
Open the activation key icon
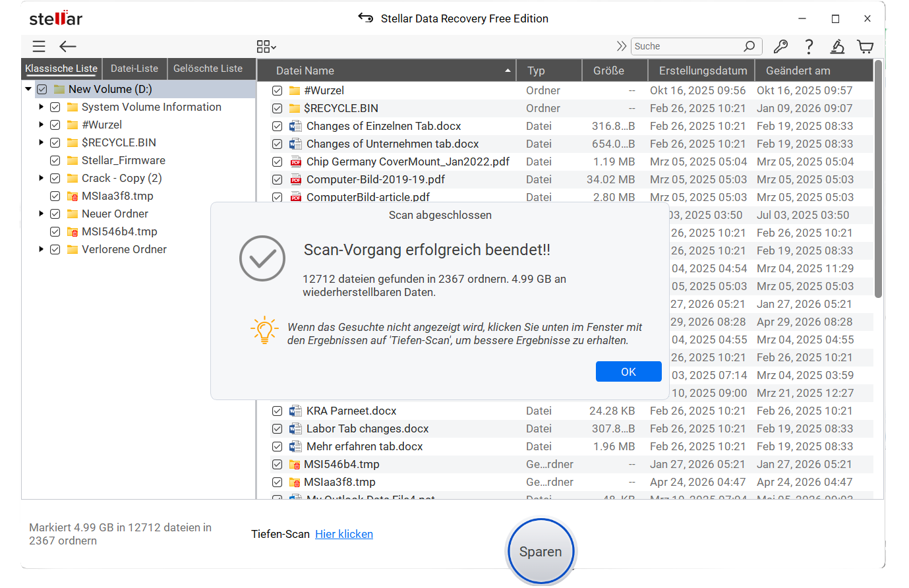780,46
